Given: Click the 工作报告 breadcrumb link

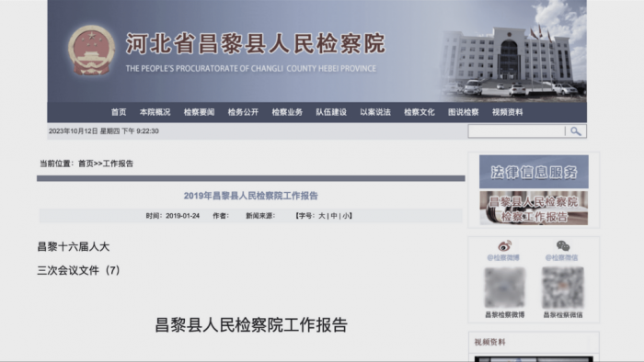Looking at the screenshot, I should pos(118,164).
